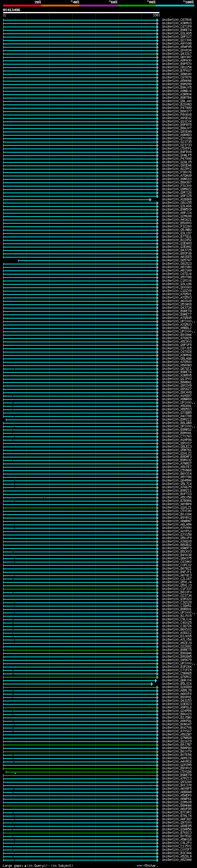Select the UniRef100_B2Z452 label

(177, 240)
